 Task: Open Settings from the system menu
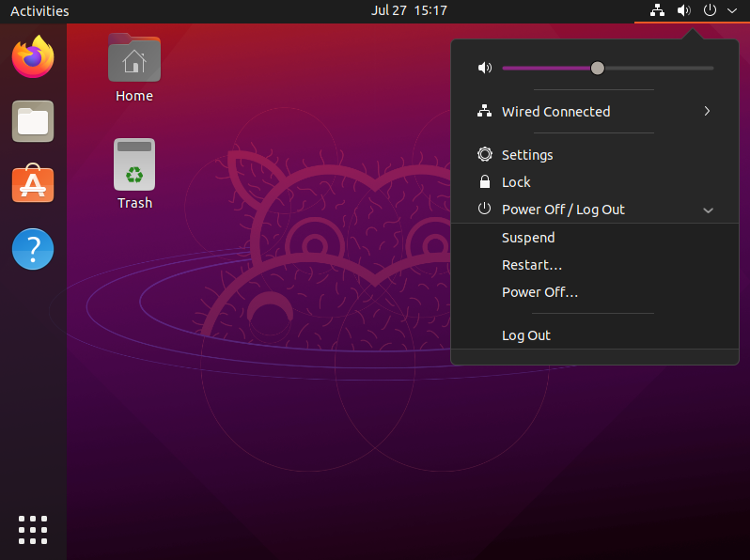tap(527, 155)
